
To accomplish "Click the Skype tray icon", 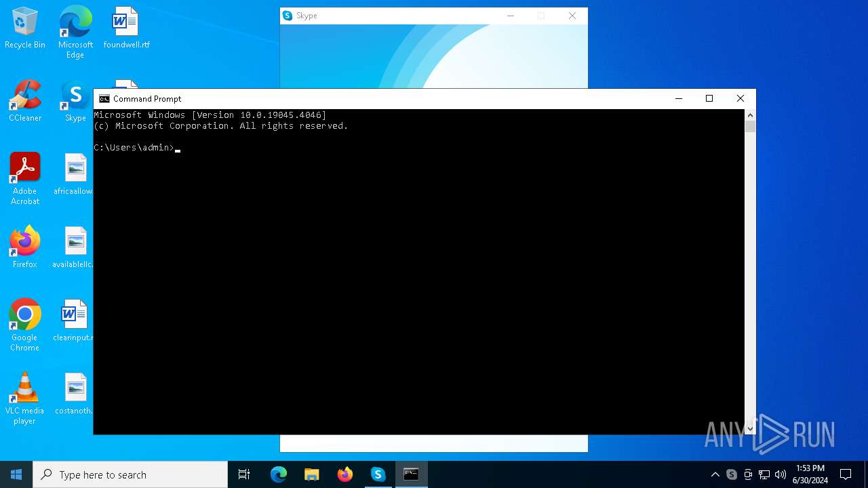I will pyautogui.click(x=732, y=474).
